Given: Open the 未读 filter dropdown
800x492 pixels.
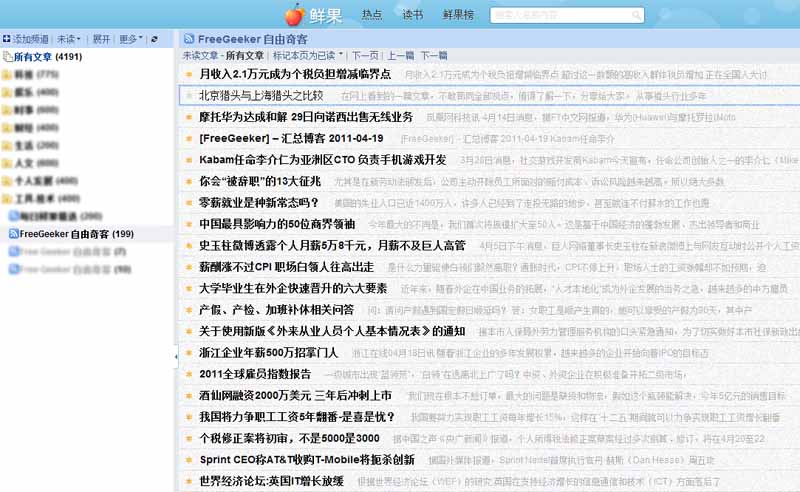Looking at the screenshot, I should coord(68,39).
